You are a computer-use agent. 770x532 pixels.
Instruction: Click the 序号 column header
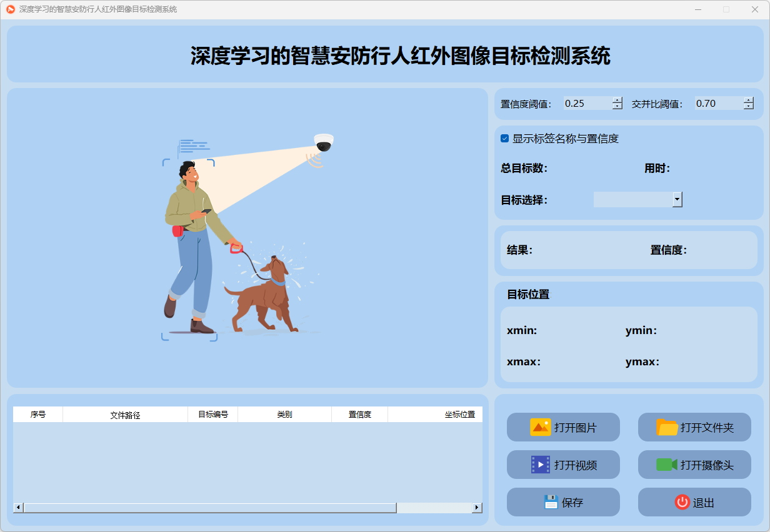(x=38, y=415)
